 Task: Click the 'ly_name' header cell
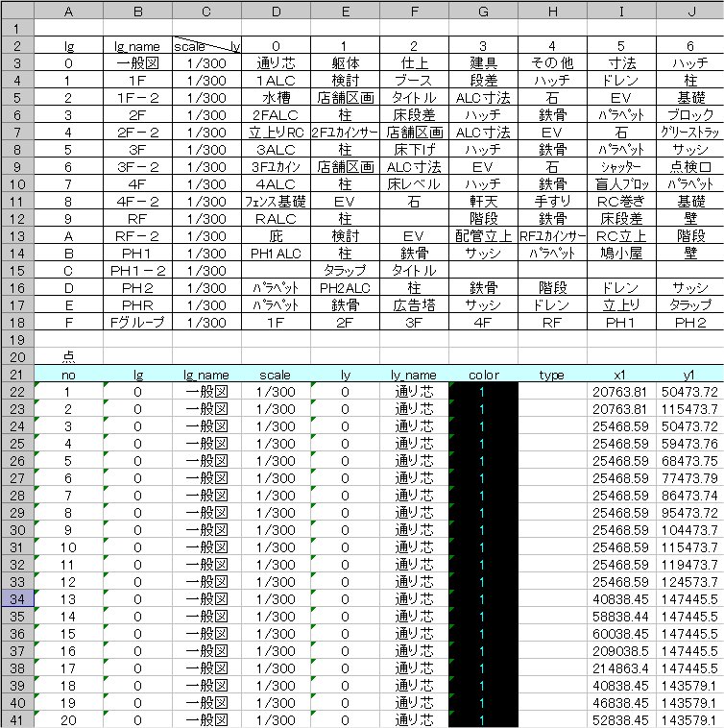click(414, 375)
